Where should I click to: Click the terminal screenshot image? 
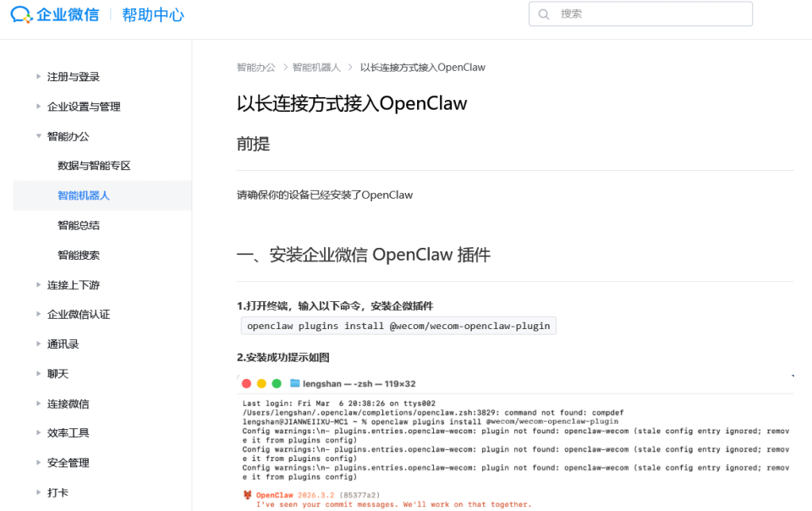(515, 442)
